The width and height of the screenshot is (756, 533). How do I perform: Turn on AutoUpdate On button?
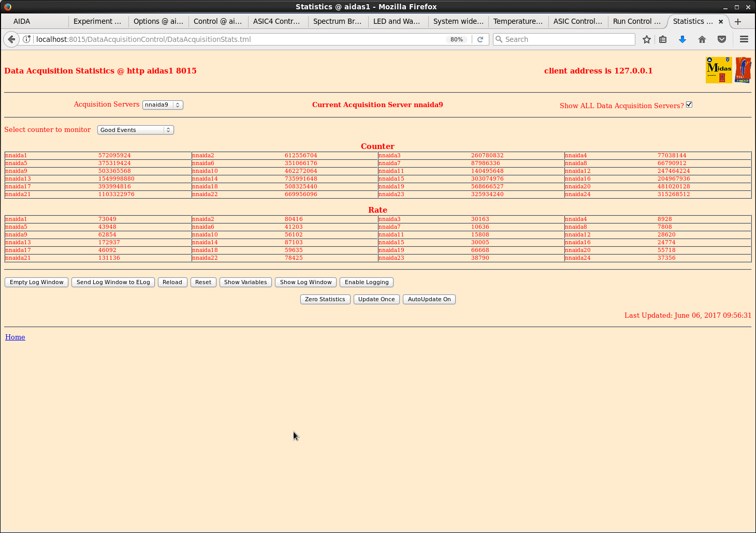(429, 299)
